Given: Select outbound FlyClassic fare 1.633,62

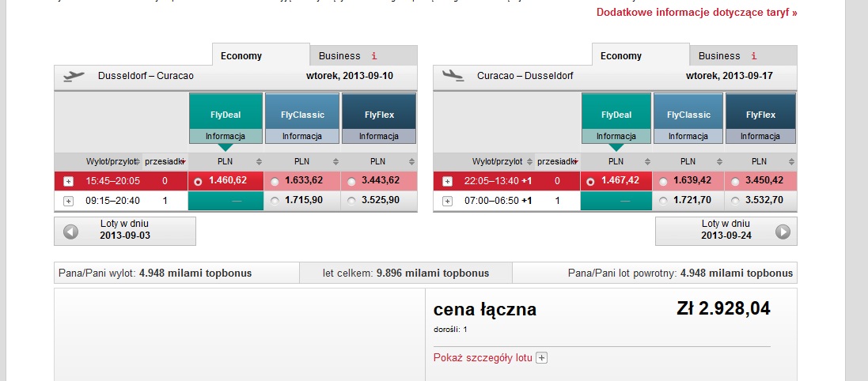Looking at the screenshot, I should click(x=275, y=181).
